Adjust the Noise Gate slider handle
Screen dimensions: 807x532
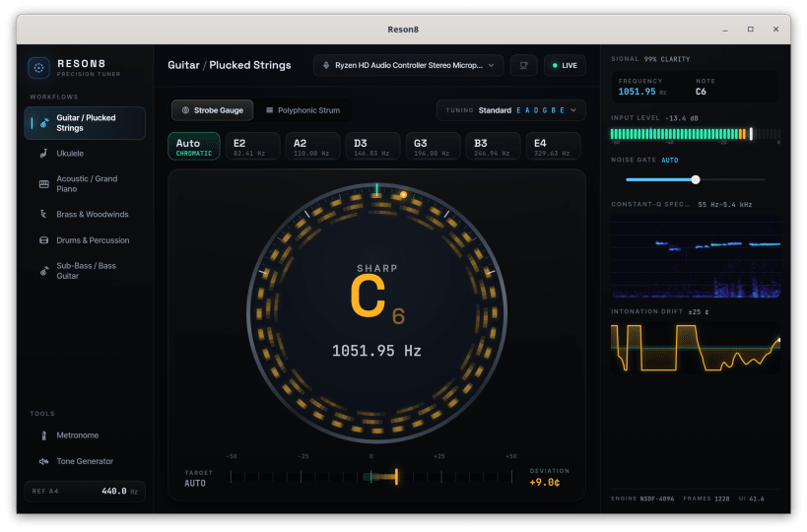[696, 179]
